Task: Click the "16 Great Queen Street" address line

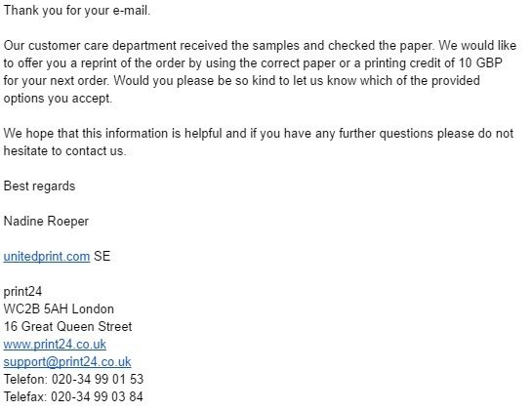Action: click(68, 326)
